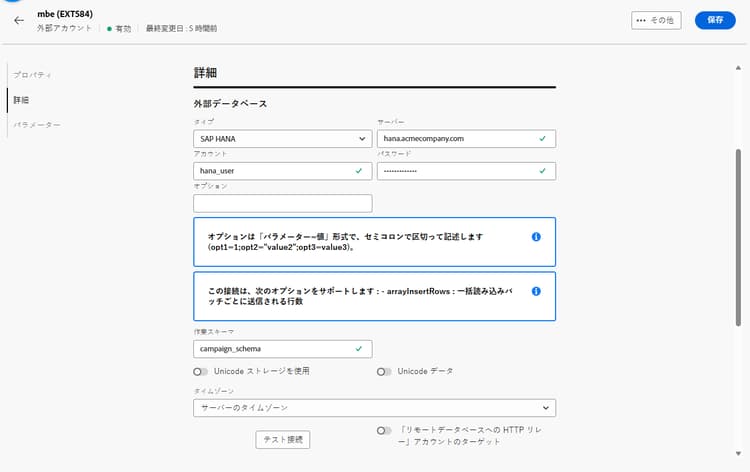The height and width of the screenshot is (472, 750).
Task: Go back using the left arrow icon
Action: (x=19, y=20)
